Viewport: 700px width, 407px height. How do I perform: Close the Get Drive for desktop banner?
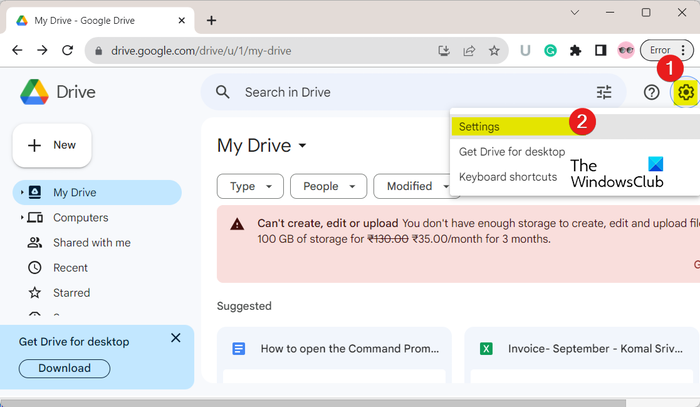176,338
